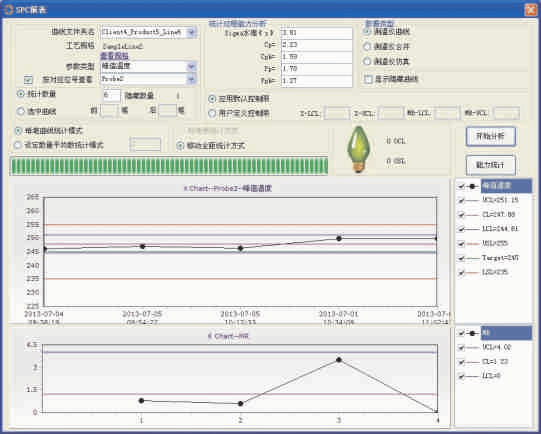The image size is (541, 434).
Task: Click the Ppk value field showing 1.27
Action: 316,81
